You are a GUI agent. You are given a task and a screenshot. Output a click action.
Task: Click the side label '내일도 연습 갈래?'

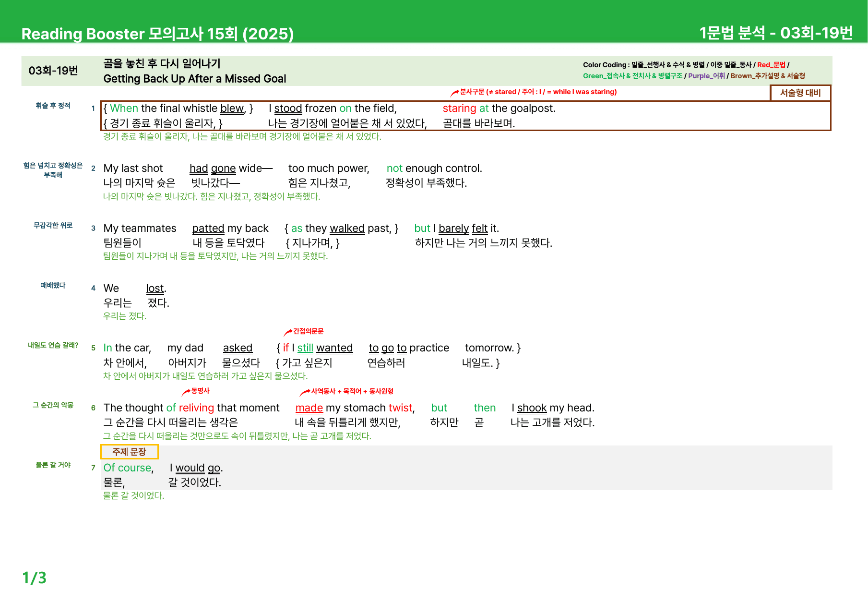pos(53,345)
